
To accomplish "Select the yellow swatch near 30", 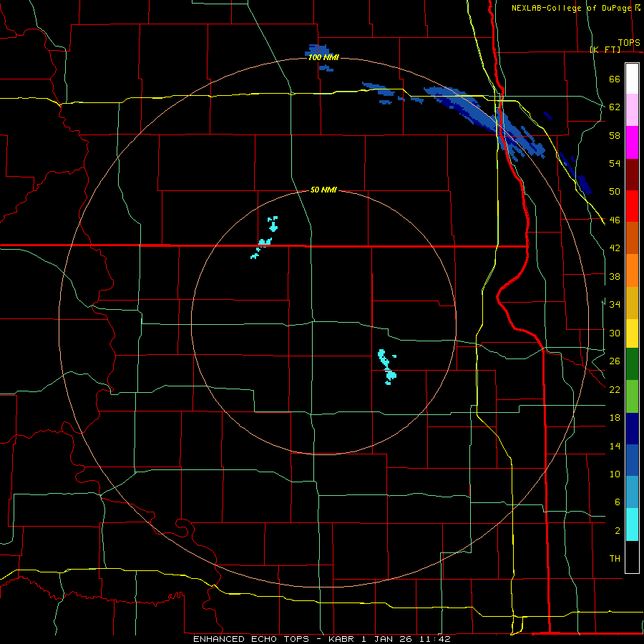I will (x=632, y=333).
